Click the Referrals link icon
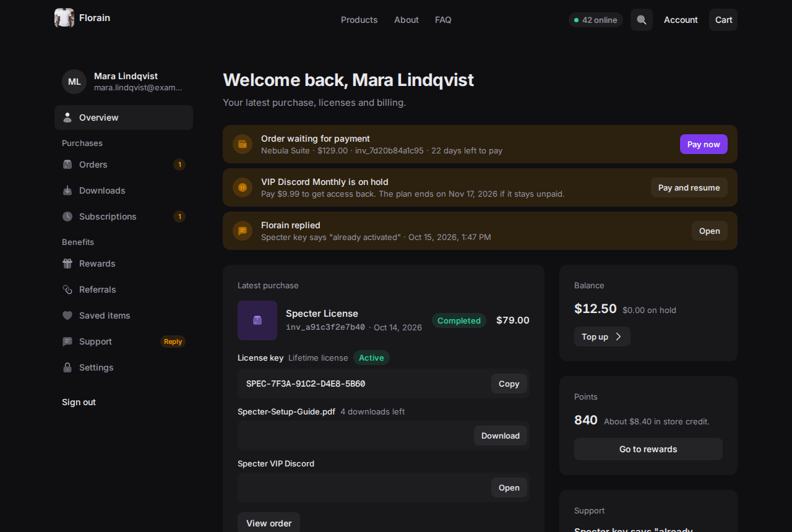Viewport: 792px width, 532px height. [x=67, y=290]
